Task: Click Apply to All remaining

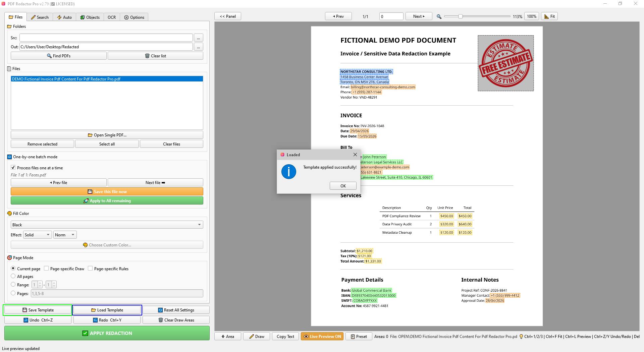Action: [x=107, y=201]
